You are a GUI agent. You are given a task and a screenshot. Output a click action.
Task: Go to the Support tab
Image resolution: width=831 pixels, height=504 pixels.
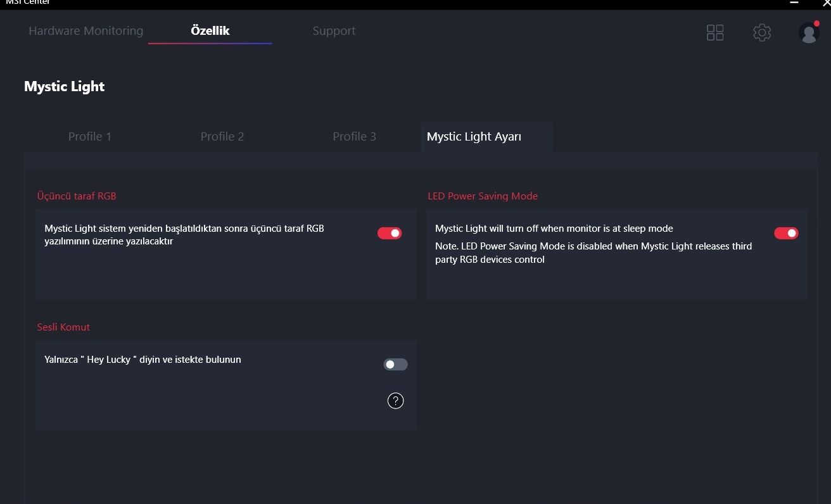[x=334, y=30]
